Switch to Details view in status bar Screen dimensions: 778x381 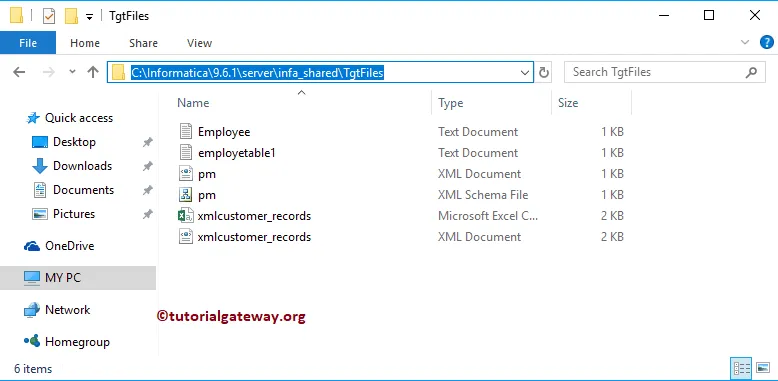click(742, 368)
